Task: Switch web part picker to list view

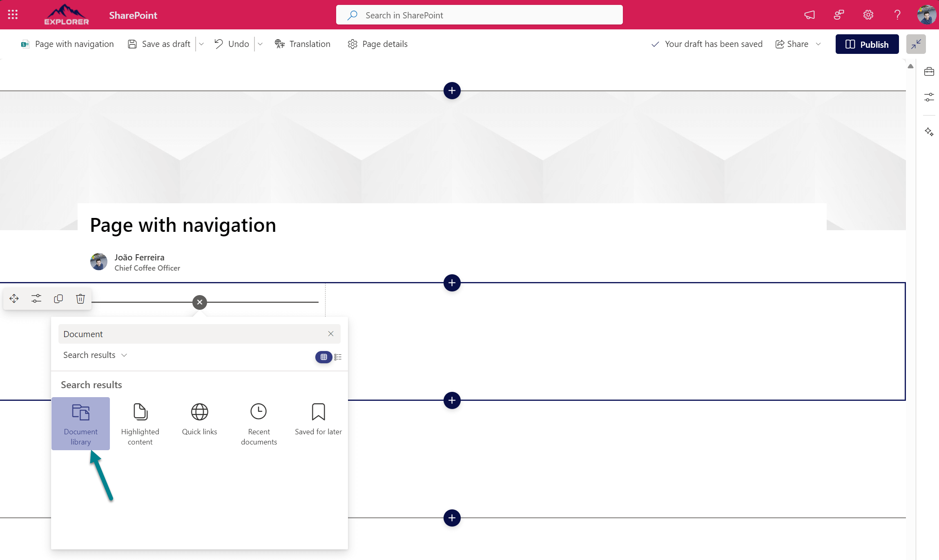Action: 338,357
